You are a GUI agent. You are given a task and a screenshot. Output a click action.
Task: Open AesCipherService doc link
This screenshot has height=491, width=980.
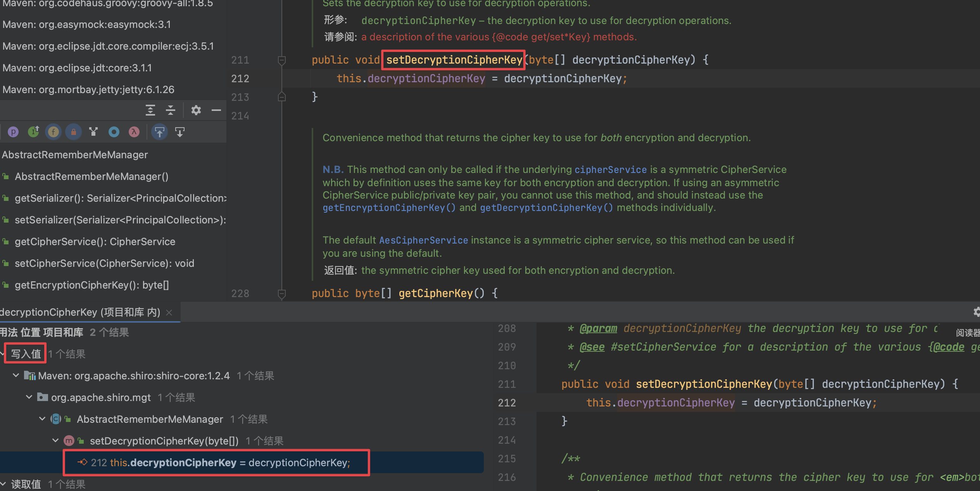pos(423,240)
